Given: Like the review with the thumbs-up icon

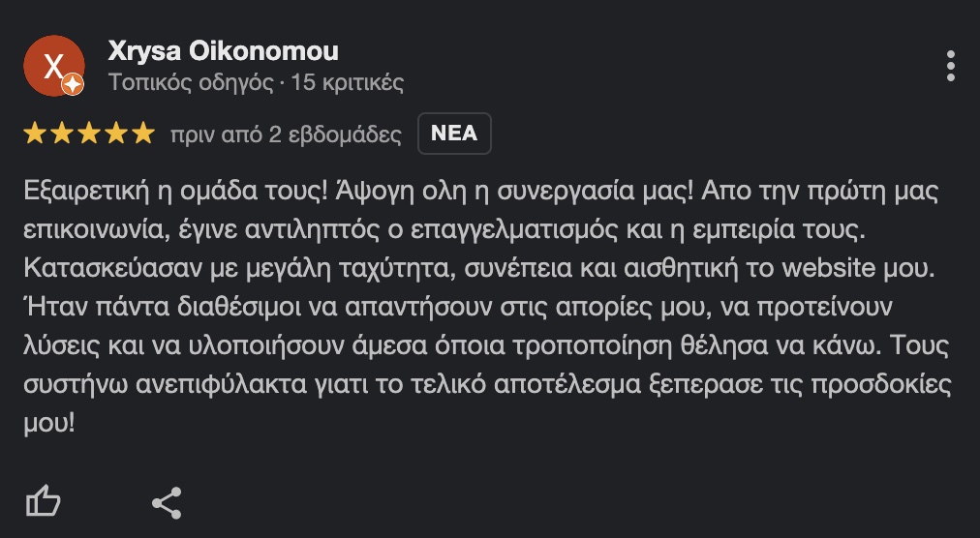Looking at the screenshot, I should click(43, 502).
